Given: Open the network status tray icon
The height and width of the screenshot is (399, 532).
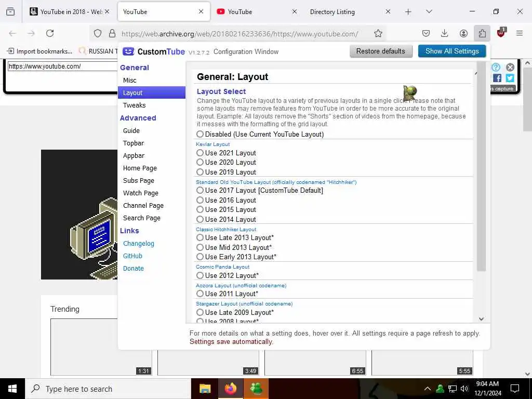Looking at the screenshot, I should (x=453, y=389).
